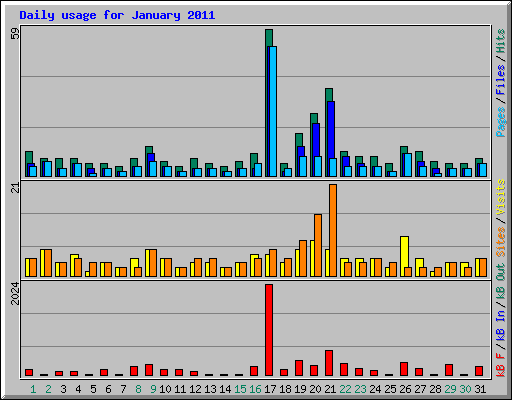Click day "6" on the x-axis
Screen dimensions: 512x400
click(108, 389)
